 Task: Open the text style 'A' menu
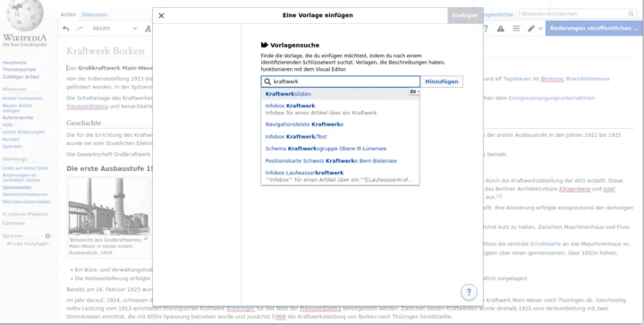click(x=148, y=29)
